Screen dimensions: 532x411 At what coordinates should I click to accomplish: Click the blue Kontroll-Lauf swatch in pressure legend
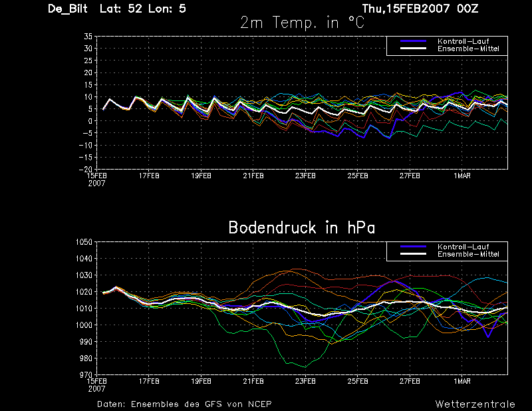(x=413, y=247)
